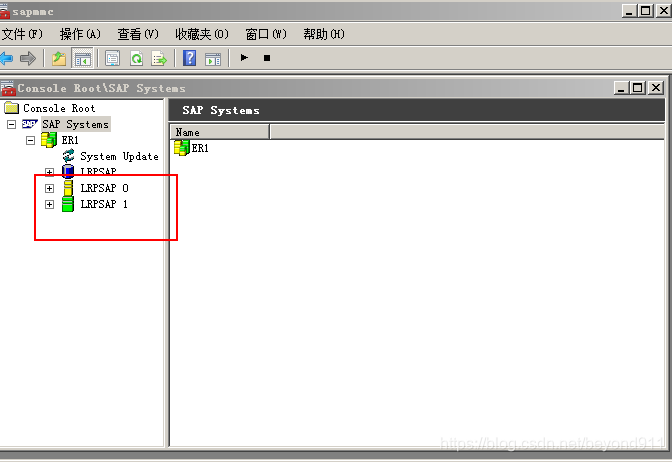The width and height of the screenshot is (672, 462).
Task: Click the ER1 system icon in tree
Action: point(49,140)
